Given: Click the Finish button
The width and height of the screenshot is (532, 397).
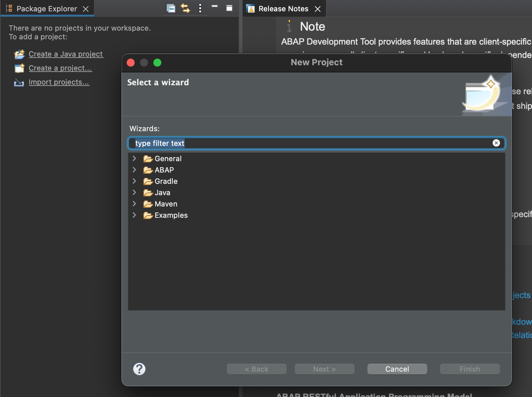Looking at the screenshot, I should coord(470,369).
